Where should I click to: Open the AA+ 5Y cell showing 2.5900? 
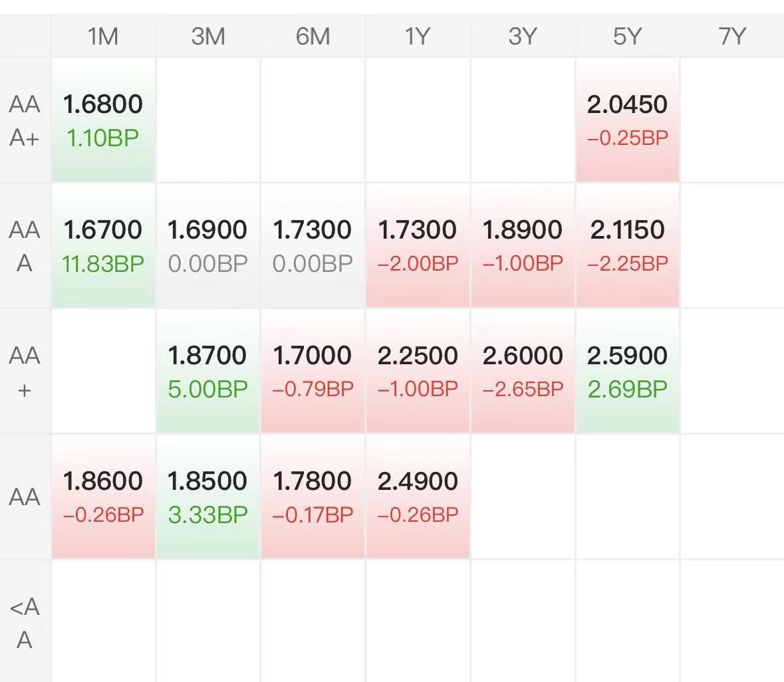point(627,372)
